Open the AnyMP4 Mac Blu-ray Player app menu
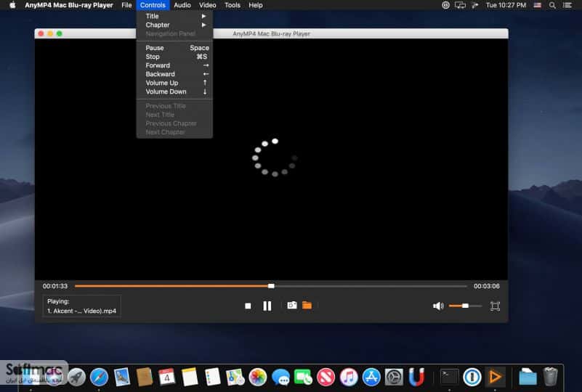 tap(69, 5)
